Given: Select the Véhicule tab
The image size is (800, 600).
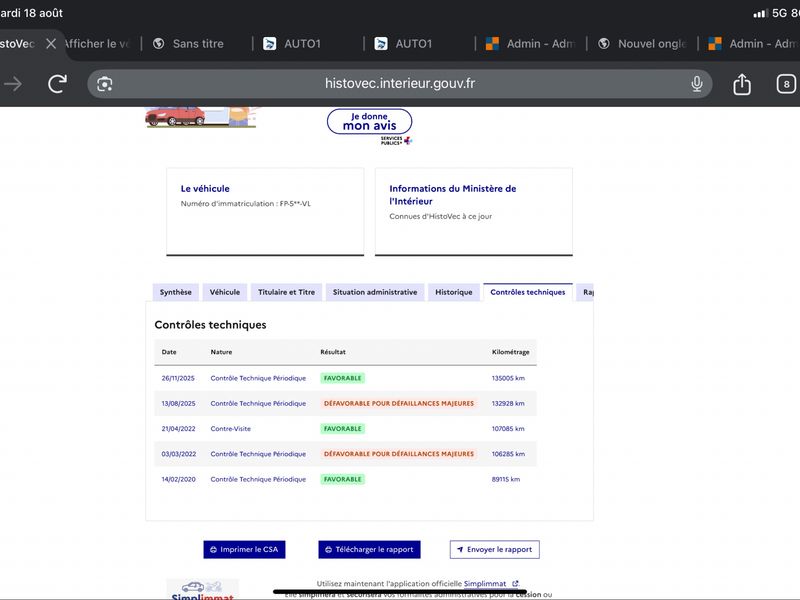Looking at the screenshot, I should (224, 292).
